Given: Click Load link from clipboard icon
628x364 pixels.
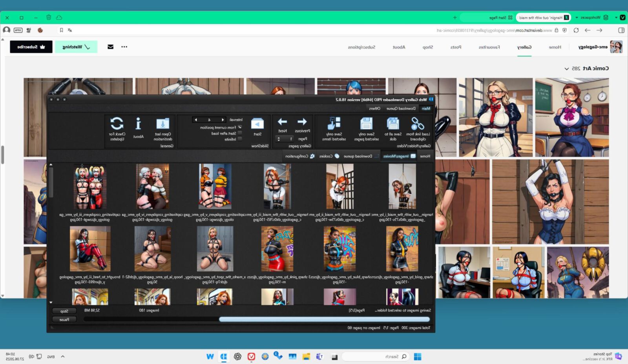Looking at the screenshot, I should pos(417,124).
